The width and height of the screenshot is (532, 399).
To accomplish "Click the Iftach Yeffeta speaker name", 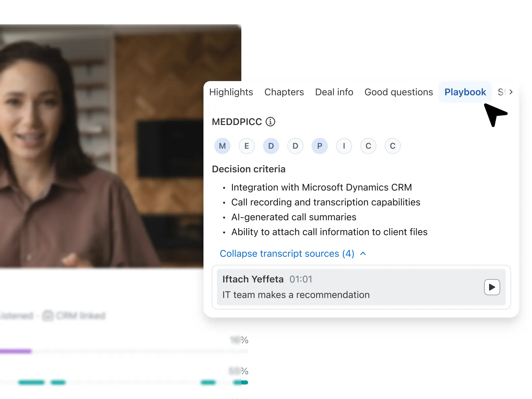I will click(253, 279).
